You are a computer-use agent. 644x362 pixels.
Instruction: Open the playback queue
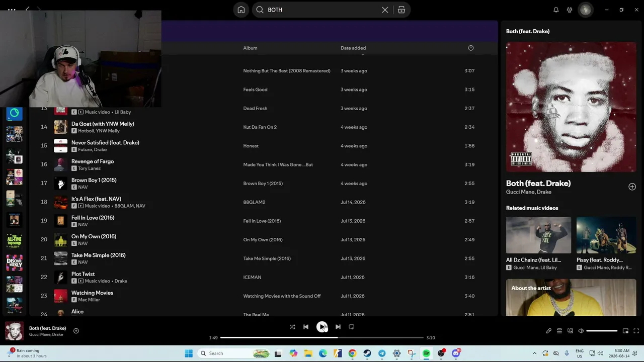559,331
